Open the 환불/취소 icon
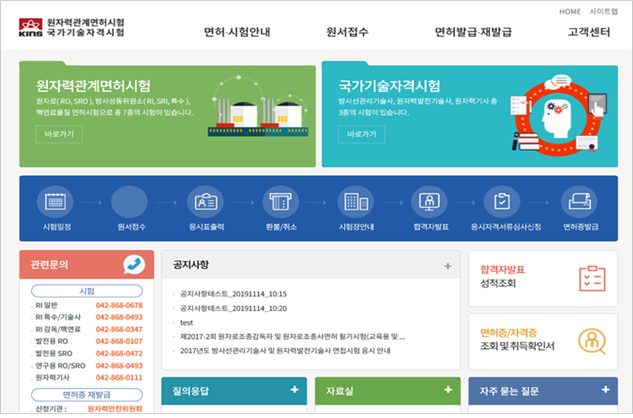This screenshot has height=418, width=633. coord(281,201)
